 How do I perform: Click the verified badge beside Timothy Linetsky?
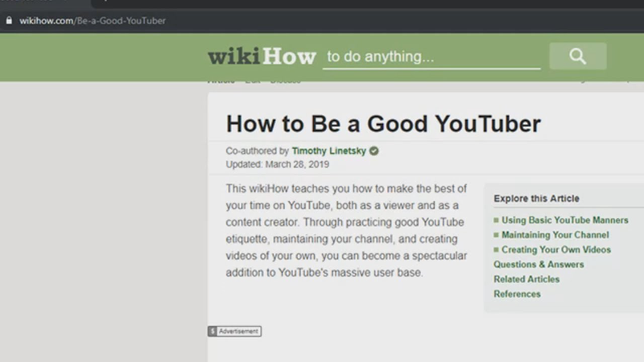(x=374, y=150)
